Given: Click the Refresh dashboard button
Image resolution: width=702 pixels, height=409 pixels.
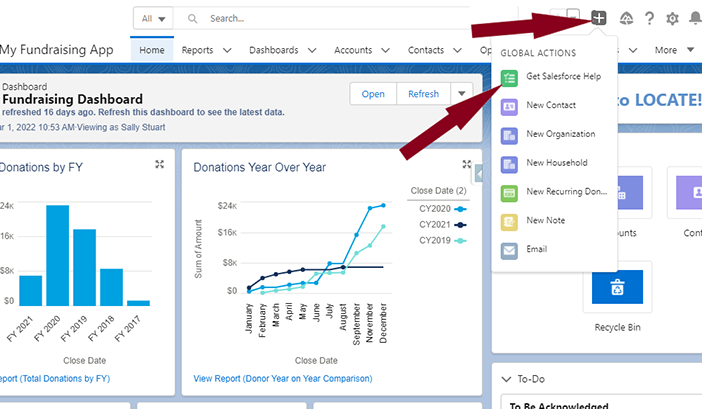Looking at the screenshot, I should point(423,94).
